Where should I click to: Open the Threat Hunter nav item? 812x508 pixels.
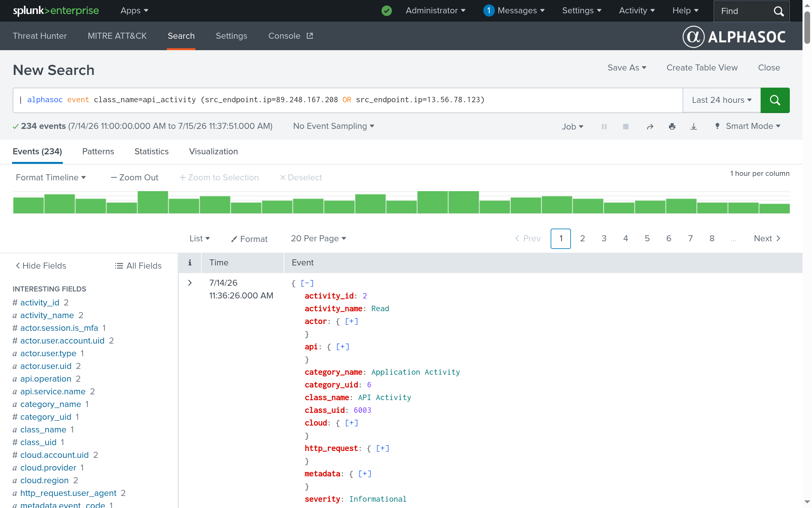coord(40,36)
